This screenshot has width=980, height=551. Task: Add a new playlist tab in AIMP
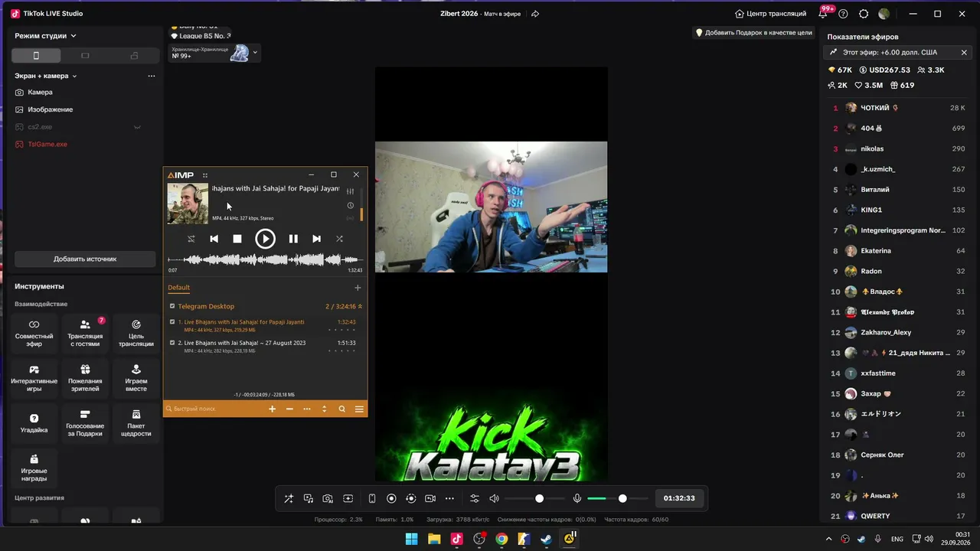point(358,288)
